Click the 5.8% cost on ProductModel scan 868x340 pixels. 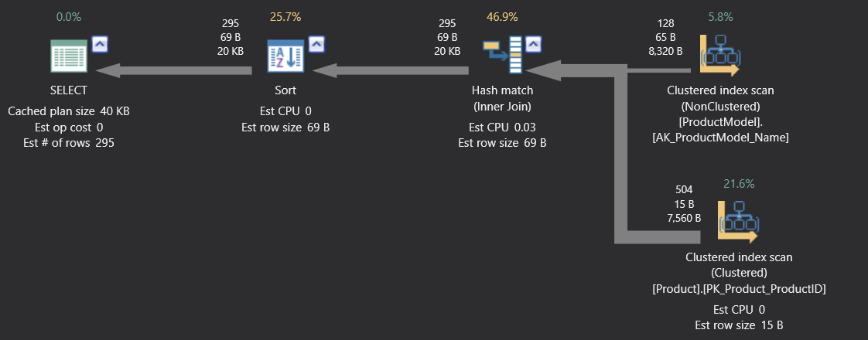tap(720, 17)
